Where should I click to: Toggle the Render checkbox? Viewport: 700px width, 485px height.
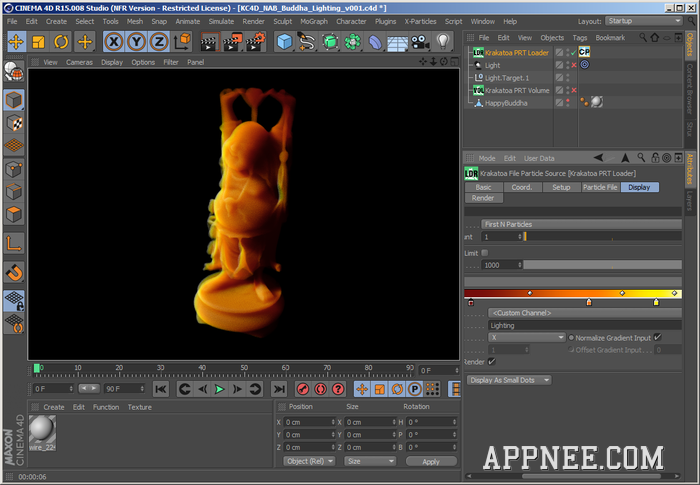point(492,362)
